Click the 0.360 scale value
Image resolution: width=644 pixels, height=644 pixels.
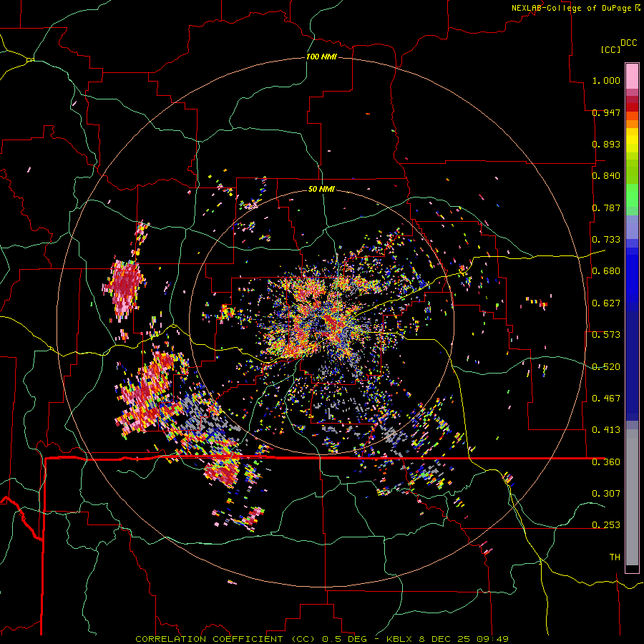pyautogui.click(x=606, y=462)
